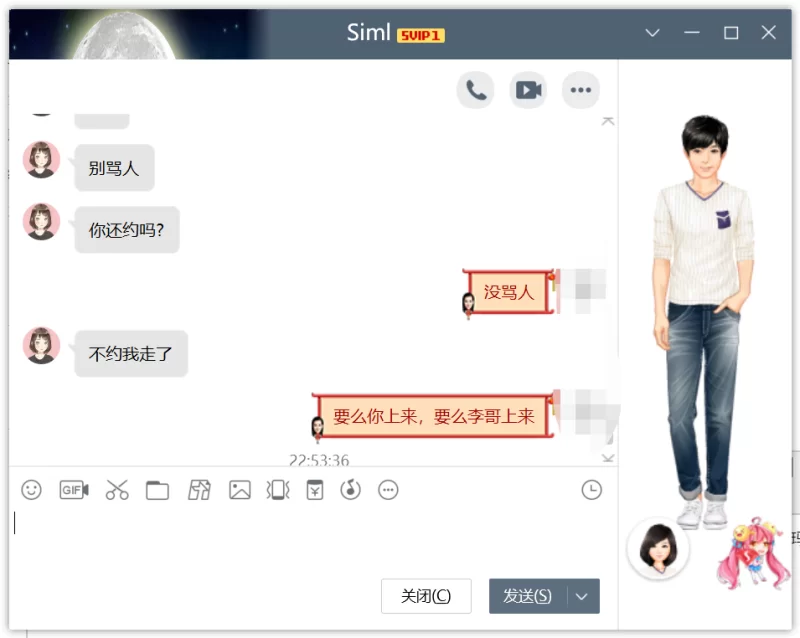Viewport: 800px width, 638px height.
Task: Open message history clock icon
Action: pyautogui.click(x=592, y=490)
